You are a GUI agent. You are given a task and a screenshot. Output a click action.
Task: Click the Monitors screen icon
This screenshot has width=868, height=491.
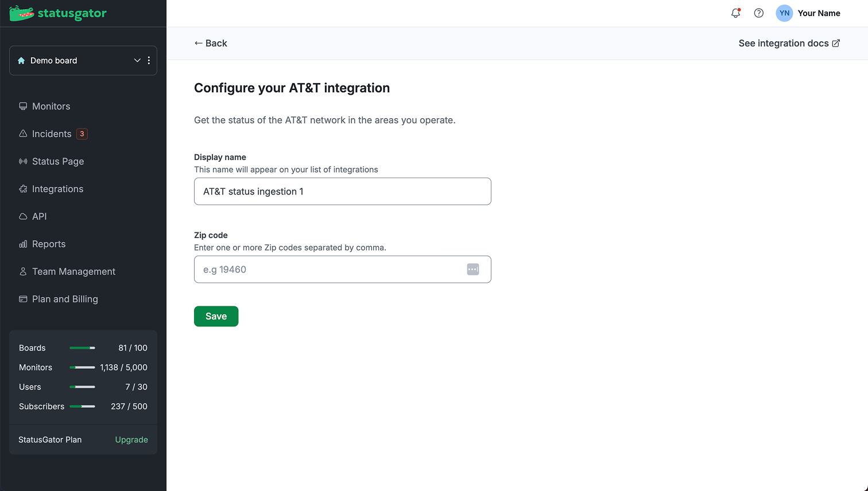coord(23,106)
